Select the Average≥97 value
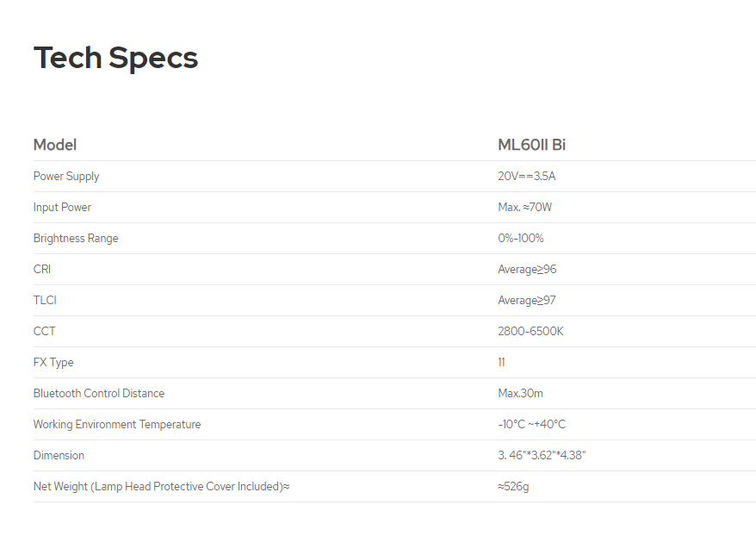Image resolution: width=756 pixels, height=536 pixels. coord(527,301)
